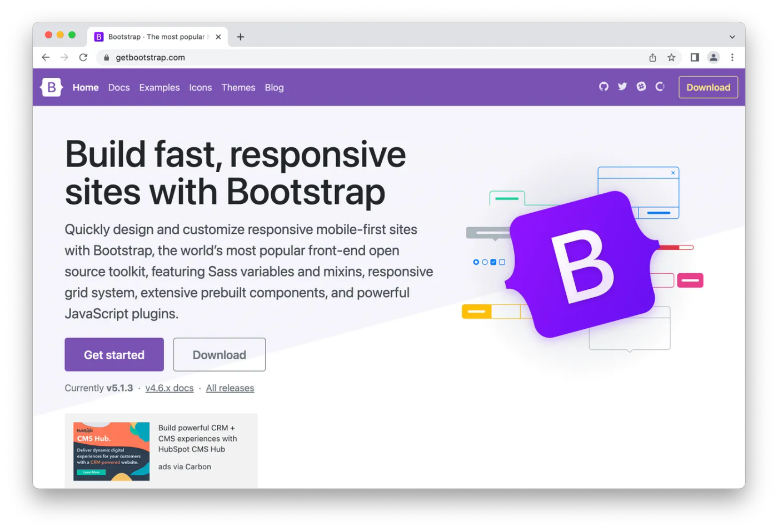Image resolution: width=778 pixels, height=532 pixels.
Task: Open the browser profile avatar icon
Action: (x=714, y=57)
